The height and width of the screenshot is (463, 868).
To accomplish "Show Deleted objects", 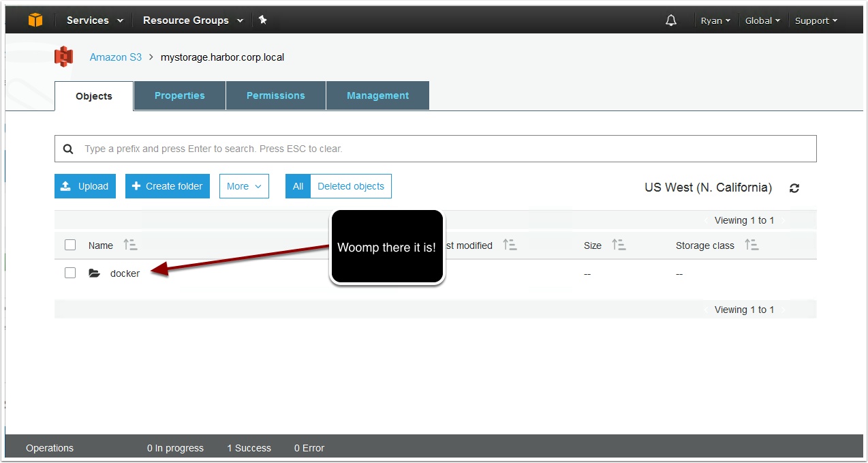I will coord(351,186).
